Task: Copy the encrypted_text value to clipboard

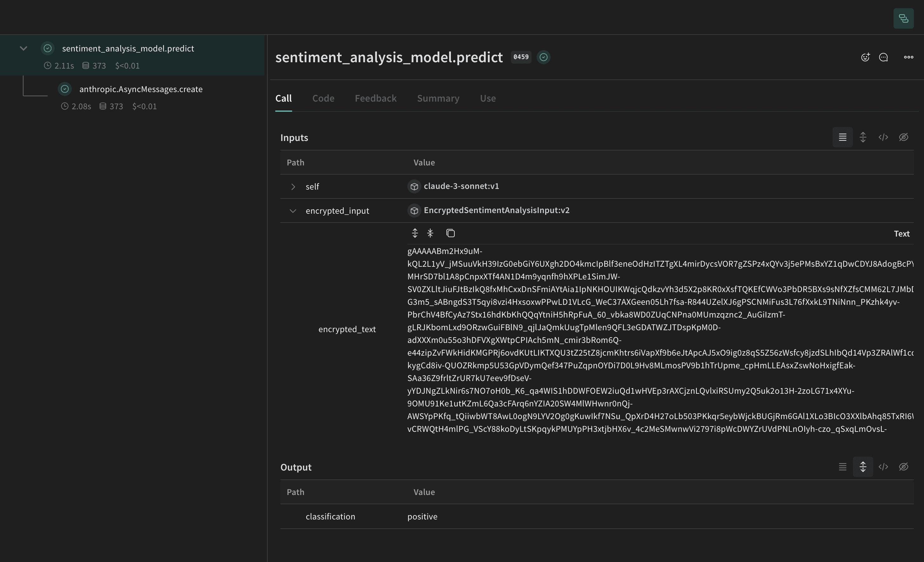Action: tap(450, 233)
